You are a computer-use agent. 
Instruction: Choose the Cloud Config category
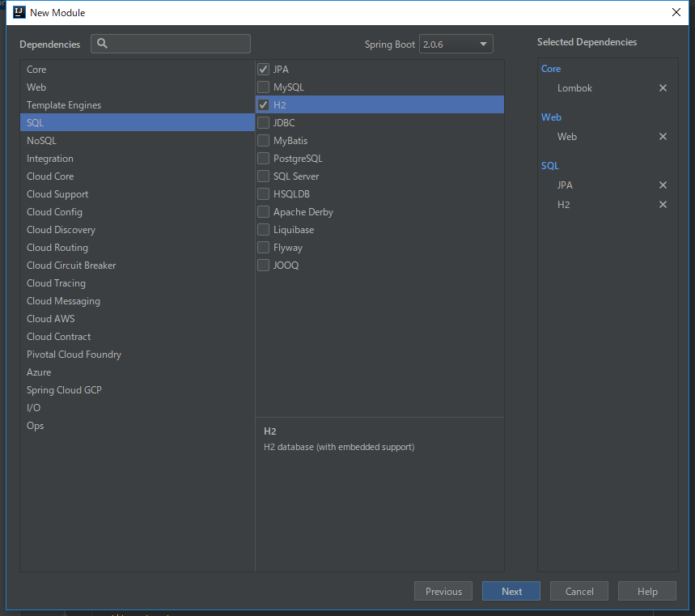coord(138,211)
